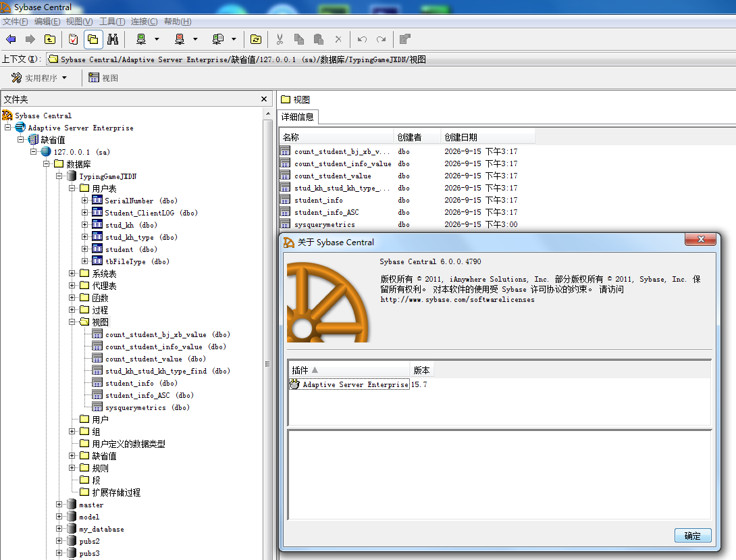Sort list by 名称 column header
This screenshot has width=736, height=560.
[x=336, y=137]
